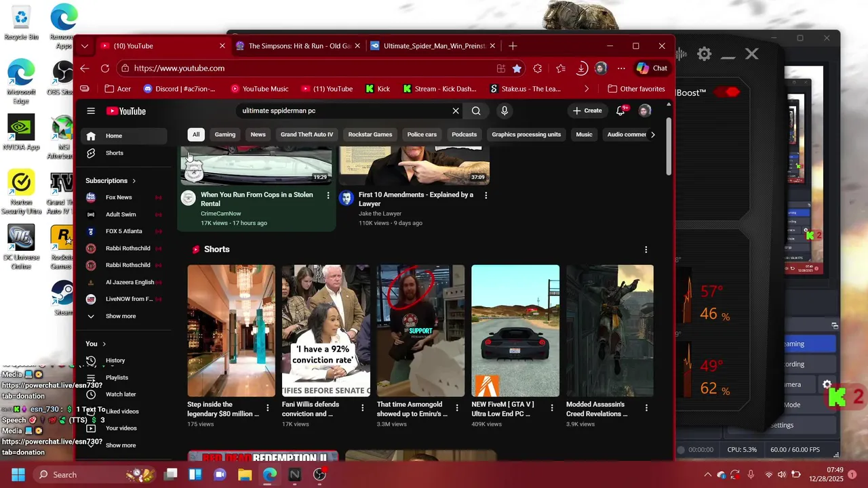Go back with the browser arrow
Screen dimensions: 868x488
tap(84, 68)
